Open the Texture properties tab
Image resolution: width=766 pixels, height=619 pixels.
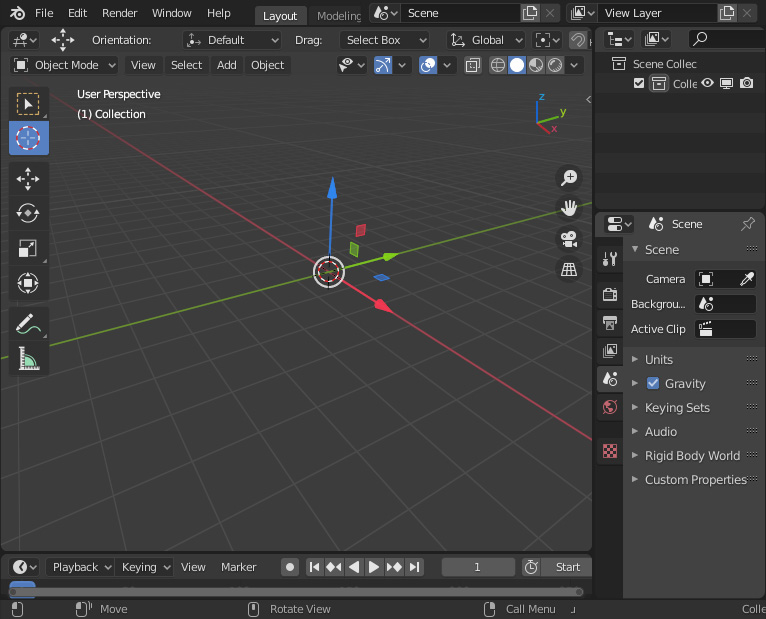[x=610, y=450]
